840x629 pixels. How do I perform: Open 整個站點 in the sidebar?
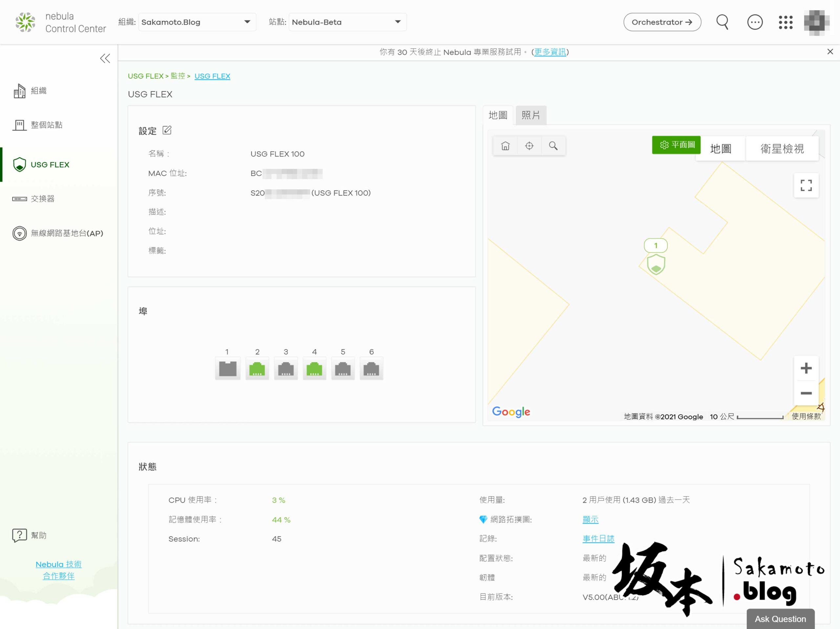coord(37,125)
